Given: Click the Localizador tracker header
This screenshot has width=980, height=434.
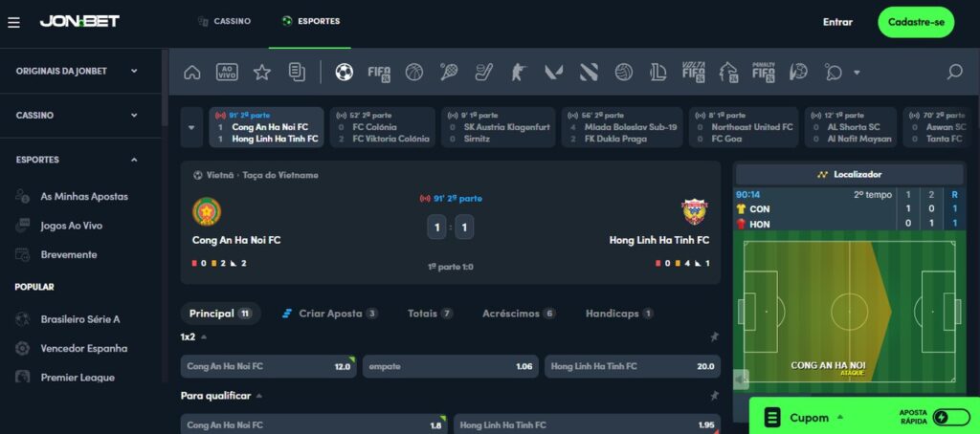Looking at the screenshot, I should 850,175.
